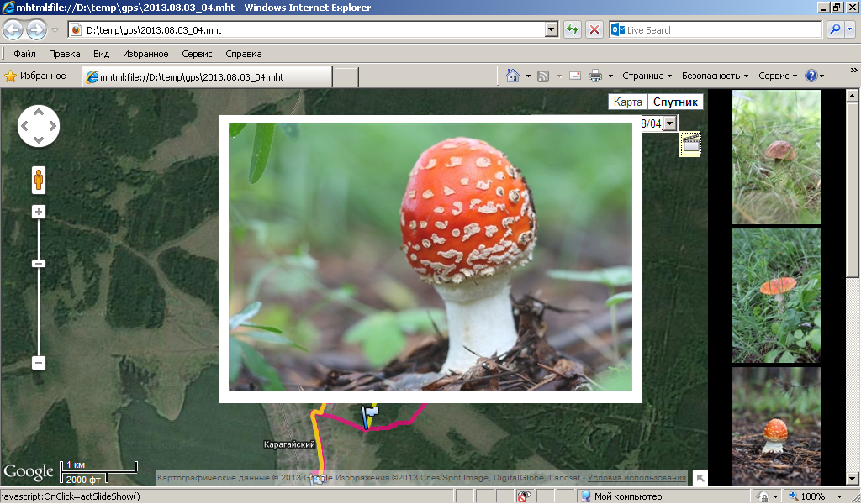Click the map scale bar 1 км / 2000 фт
Screen dimensions: 861x504
point(98,471)
